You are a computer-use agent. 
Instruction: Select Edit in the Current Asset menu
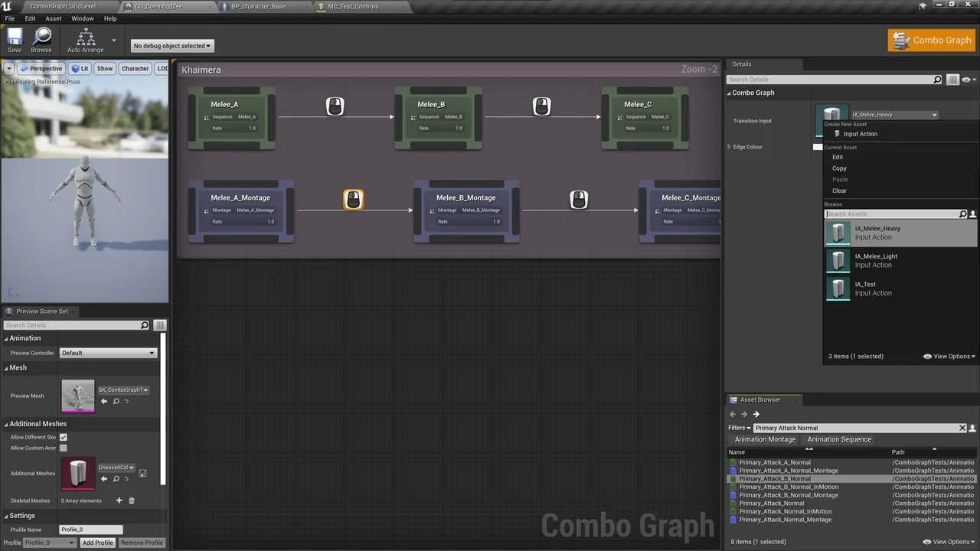click(x=838, y=157)
